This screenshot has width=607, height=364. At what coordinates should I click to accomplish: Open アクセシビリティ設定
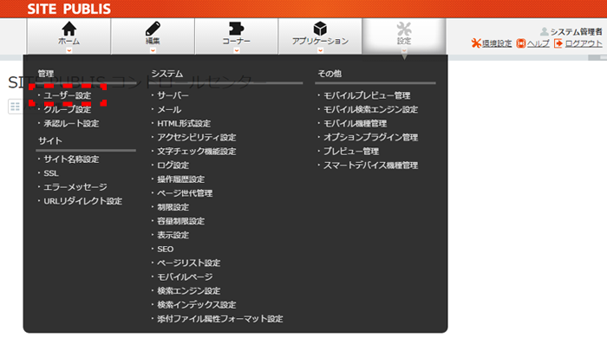(x=197, y=137)
